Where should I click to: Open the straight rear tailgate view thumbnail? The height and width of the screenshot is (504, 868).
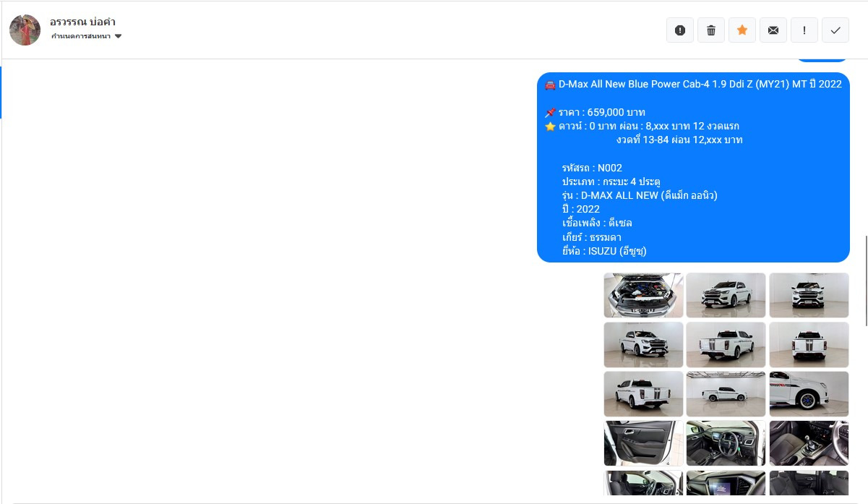tap(809, 344)
